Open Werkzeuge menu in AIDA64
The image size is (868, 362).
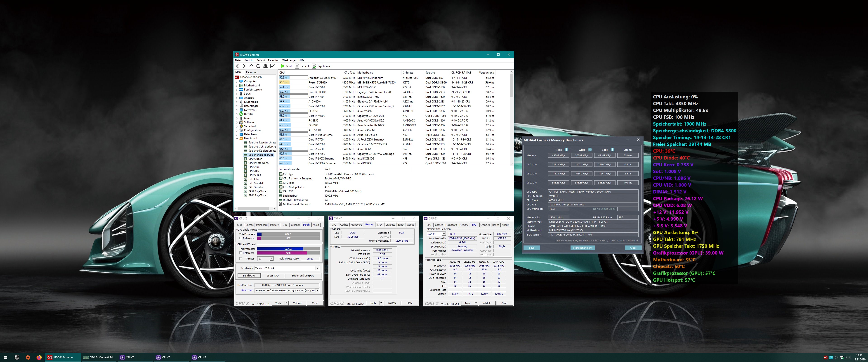(289, 60)
